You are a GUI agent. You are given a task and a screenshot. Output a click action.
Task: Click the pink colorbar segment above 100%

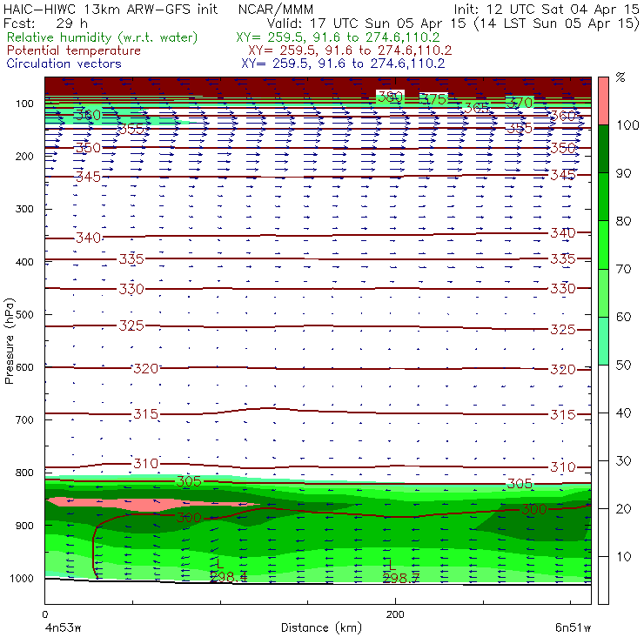pyautogui.click(x=603, y=101)
